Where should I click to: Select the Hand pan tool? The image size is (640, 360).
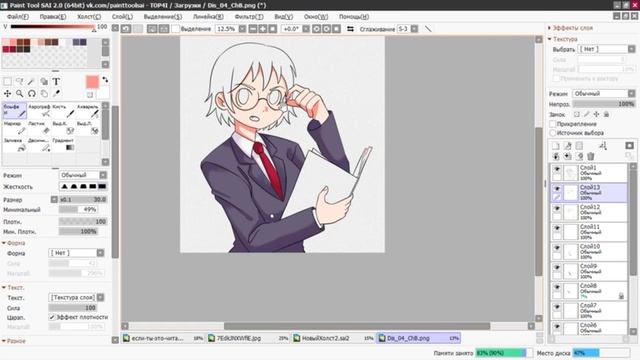[44, 93]
